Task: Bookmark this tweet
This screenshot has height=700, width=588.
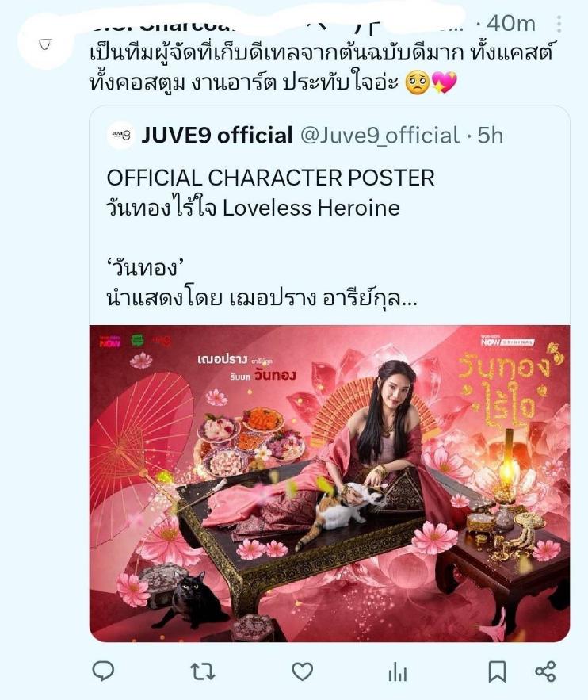Action: pos(497,671)
